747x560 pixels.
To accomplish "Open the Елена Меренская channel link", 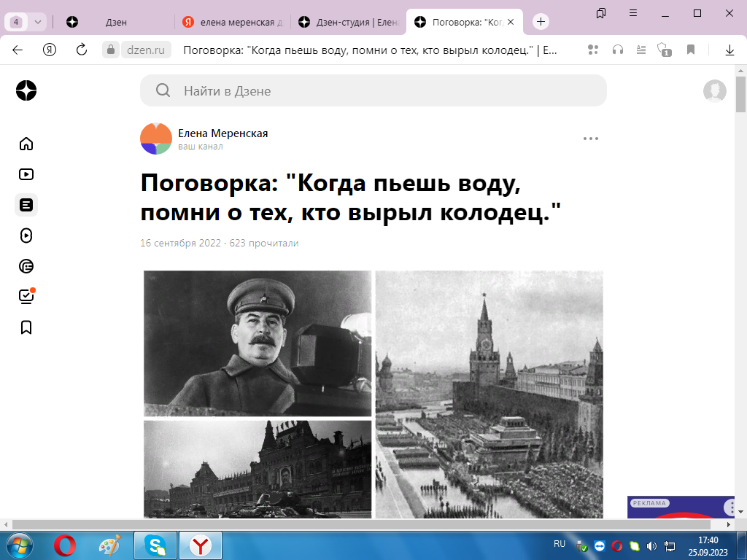I will pyautogui.click(x=222, y=133).
